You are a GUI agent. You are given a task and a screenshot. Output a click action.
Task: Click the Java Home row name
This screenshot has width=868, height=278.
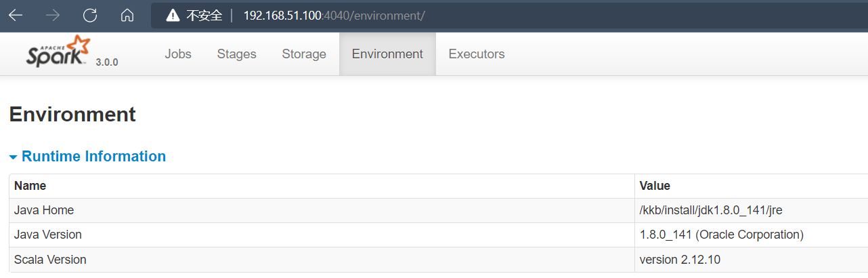(x=44, y=210)
